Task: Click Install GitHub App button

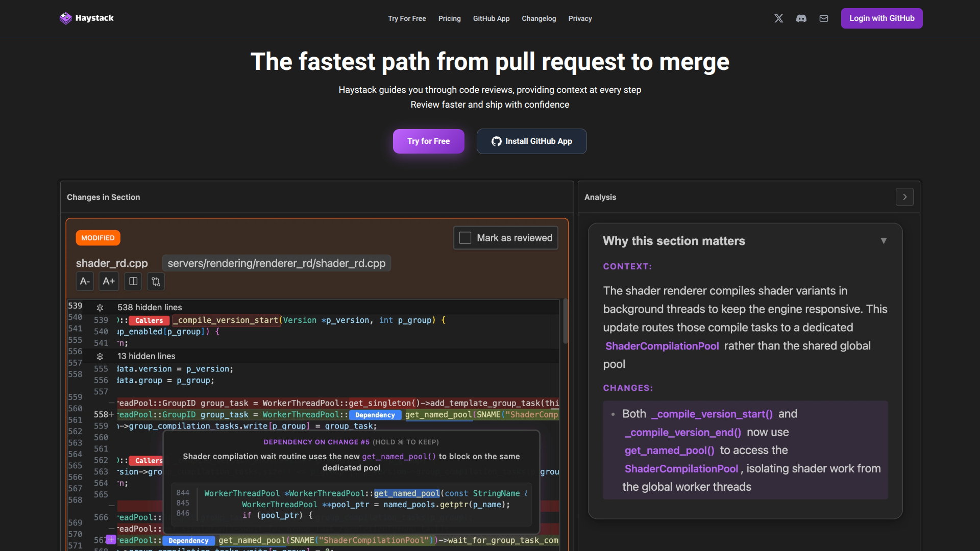Action: pyautogui.click(x=531, y=141)
